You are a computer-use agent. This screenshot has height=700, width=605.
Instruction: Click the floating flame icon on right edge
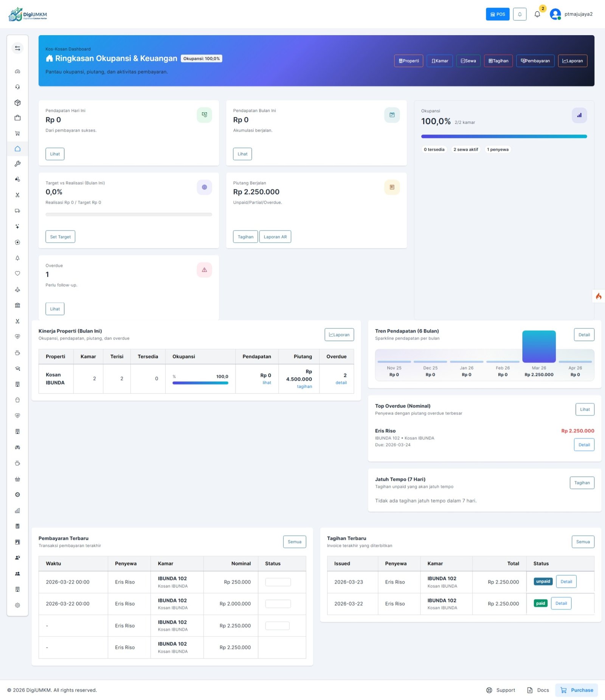[x=598, y=296]
